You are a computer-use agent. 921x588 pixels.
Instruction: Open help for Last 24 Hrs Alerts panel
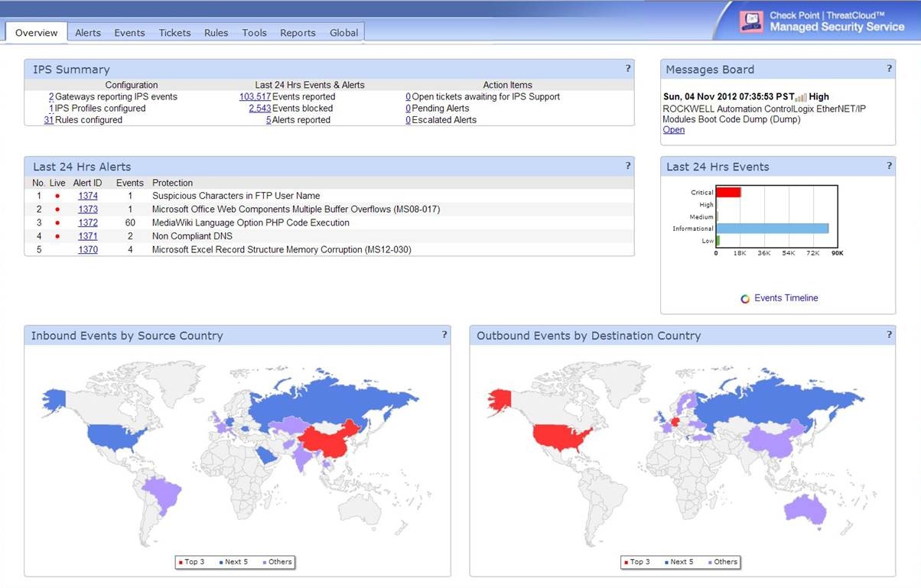(628, 165)
